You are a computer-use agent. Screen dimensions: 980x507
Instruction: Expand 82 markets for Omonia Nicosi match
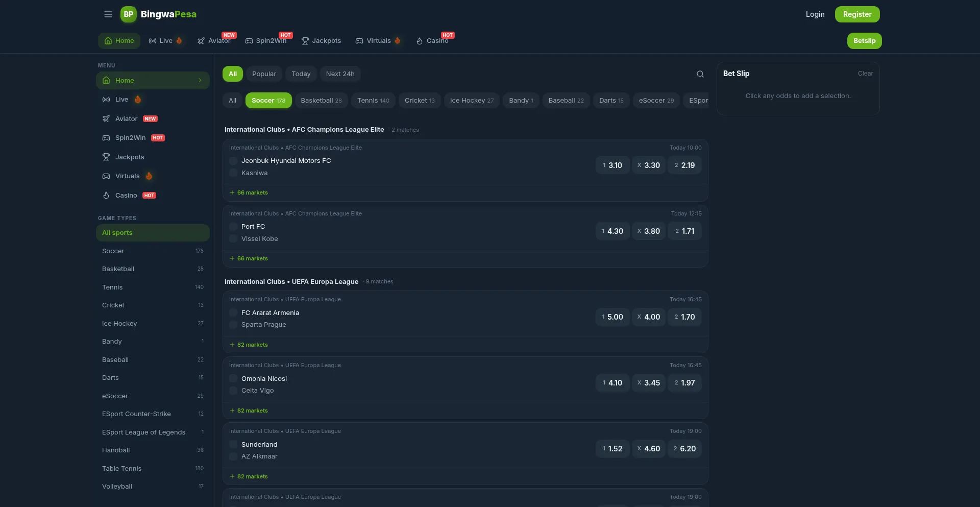click(249, 411)
